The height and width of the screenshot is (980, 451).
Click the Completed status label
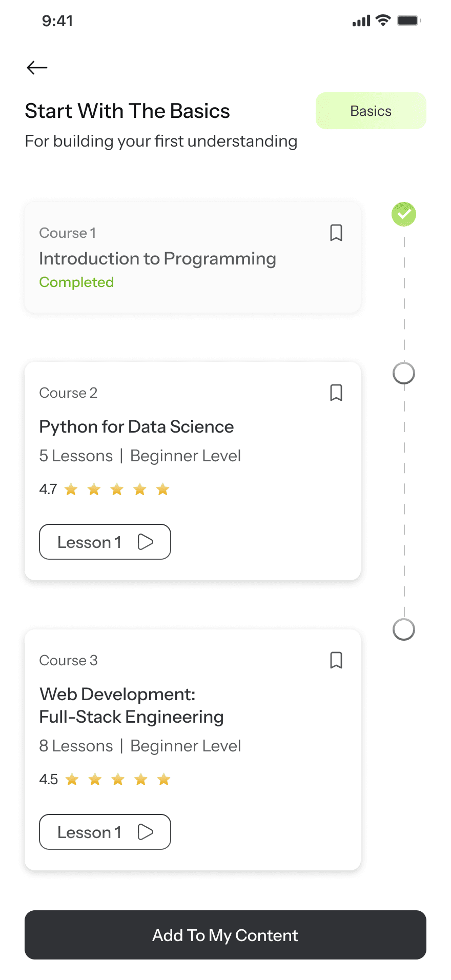[x=76, y=282]
